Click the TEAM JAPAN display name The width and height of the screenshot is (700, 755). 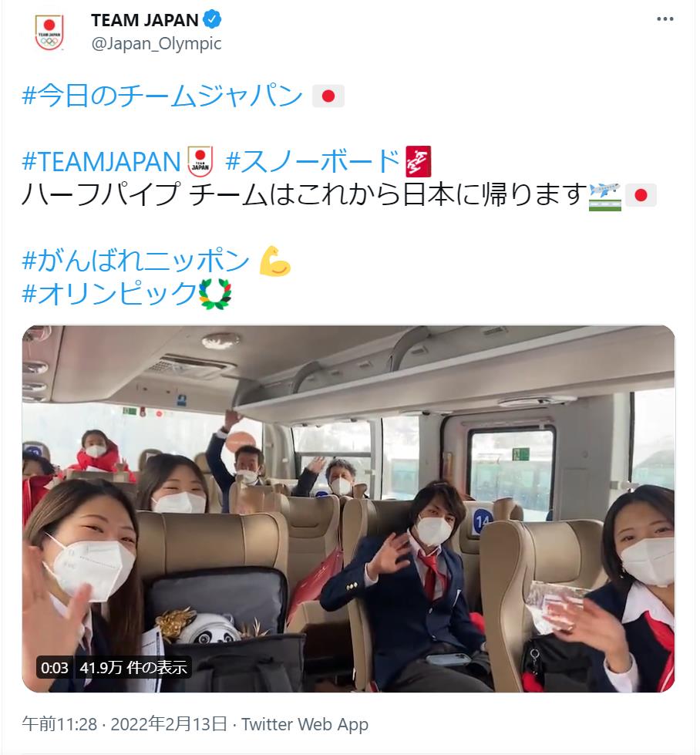pos(144,20)
